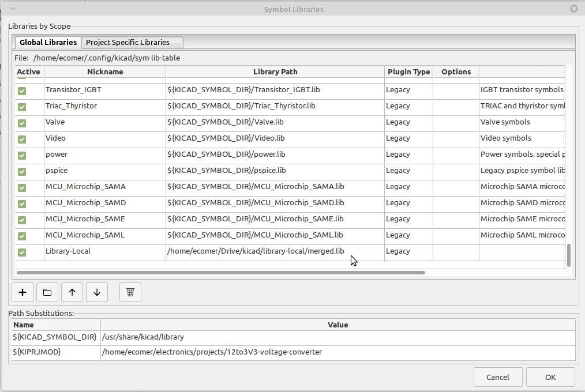Image resolution: width=585 pixels, height=392 pixels.
Task: Click the Name header in Path Substitutions
Action: pos(56,325)
